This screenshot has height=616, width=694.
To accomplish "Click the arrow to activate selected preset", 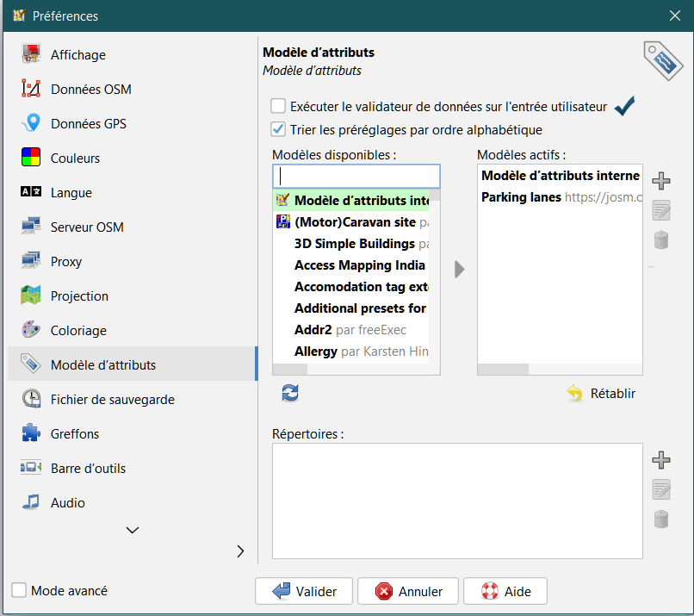I will click(459, 270).
